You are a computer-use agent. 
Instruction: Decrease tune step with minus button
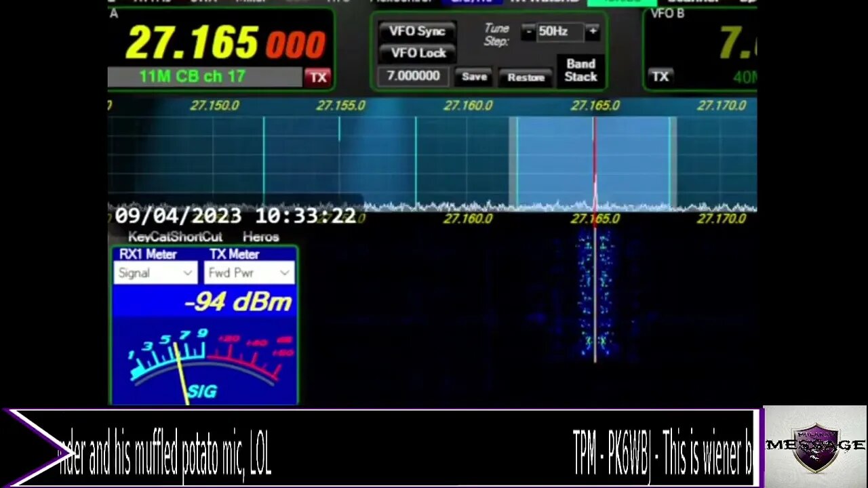(x=528, y=31)
